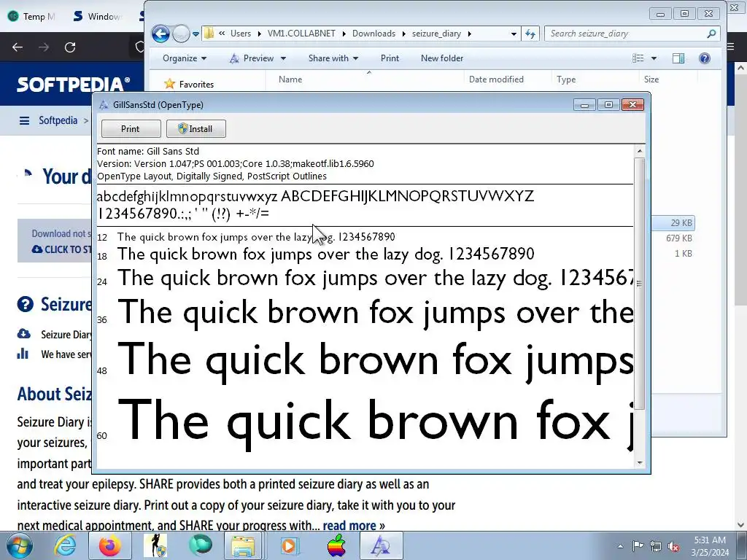Open the Share with menu

click(333, 58)
